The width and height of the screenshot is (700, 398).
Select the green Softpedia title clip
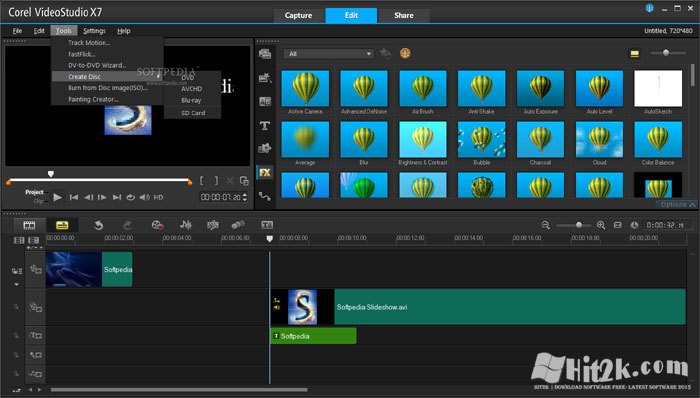click(x=313, y=336)
